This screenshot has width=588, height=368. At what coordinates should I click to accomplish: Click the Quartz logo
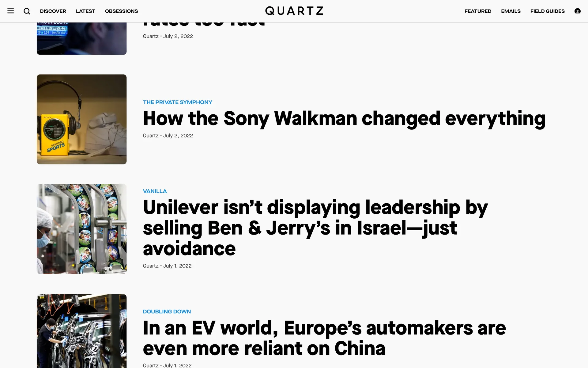click(x=294, y=11)
